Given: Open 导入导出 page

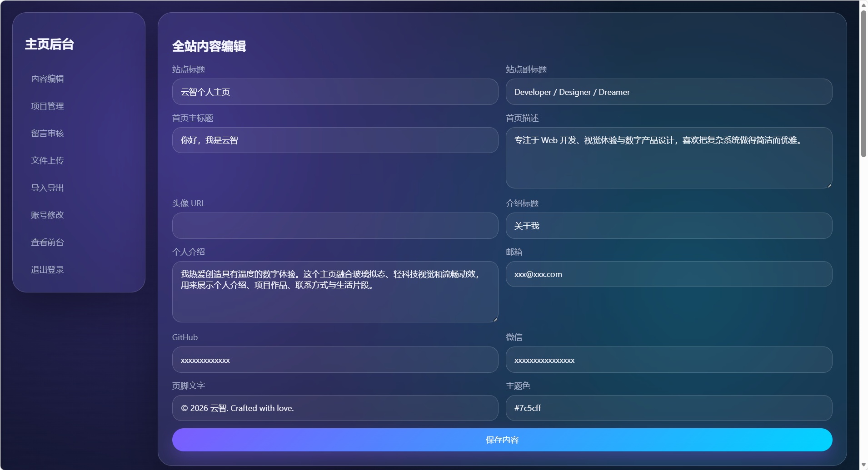Looking at the screenshot, I should pos(47,188).
